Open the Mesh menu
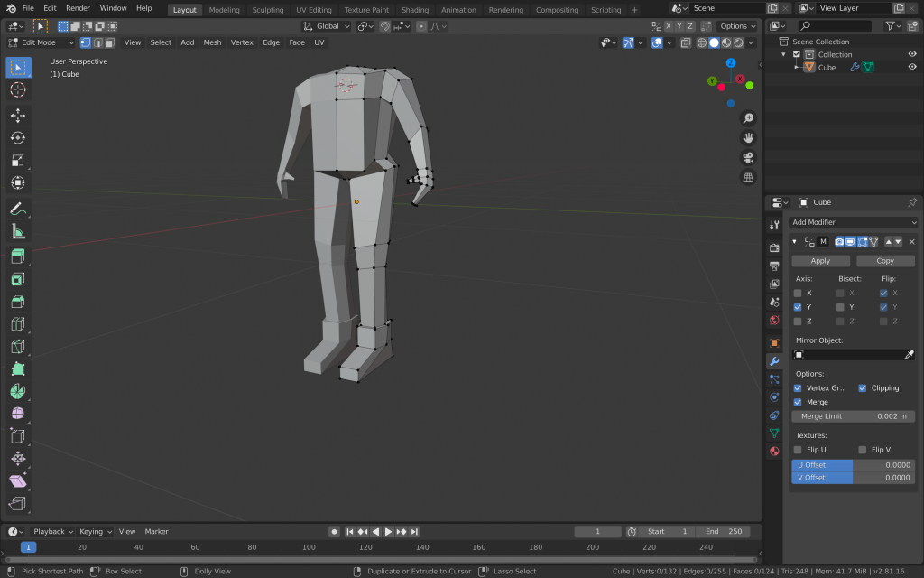Viewport: 924px width, 578px height. [212, 42]
